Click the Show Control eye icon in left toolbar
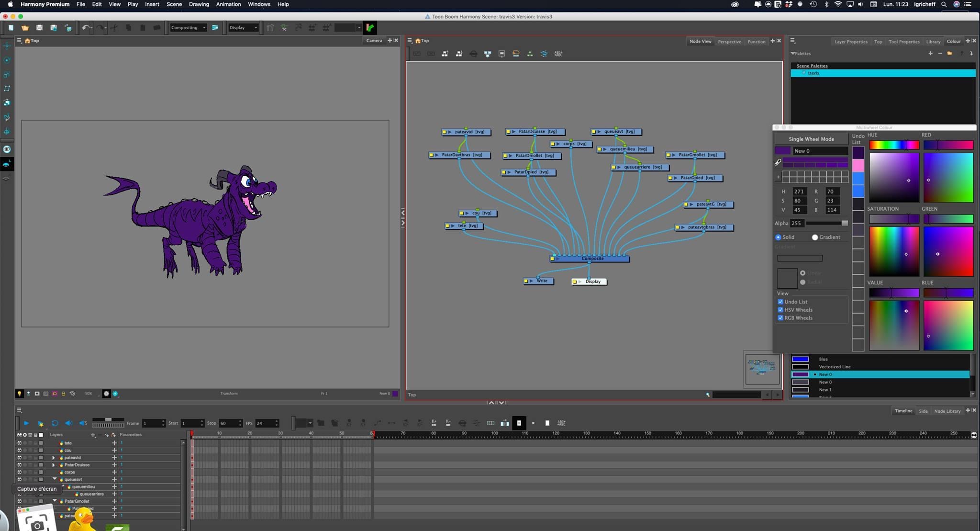The image size is (980, 531). [7, 149]
